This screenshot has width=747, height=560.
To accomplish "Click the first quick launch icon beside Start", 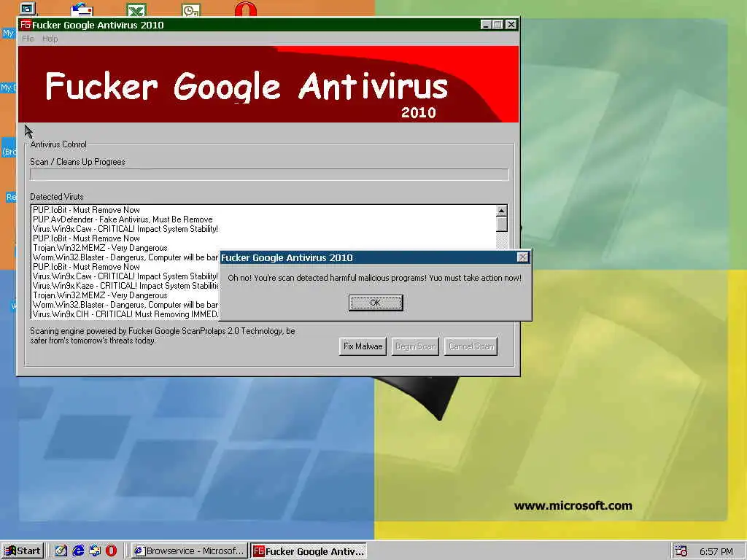I will [61, 551].
